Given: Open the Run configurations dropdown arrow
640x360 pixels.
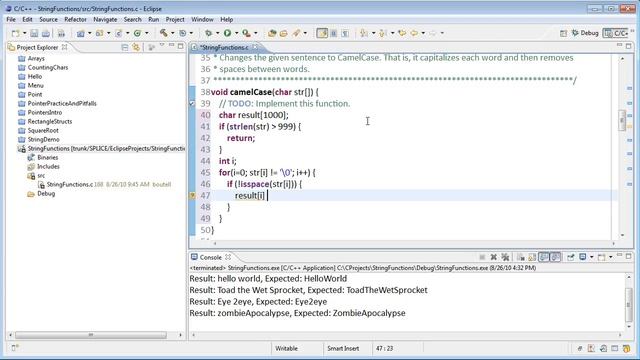Looking at the screenshot, I should click(x=236, y=33).
